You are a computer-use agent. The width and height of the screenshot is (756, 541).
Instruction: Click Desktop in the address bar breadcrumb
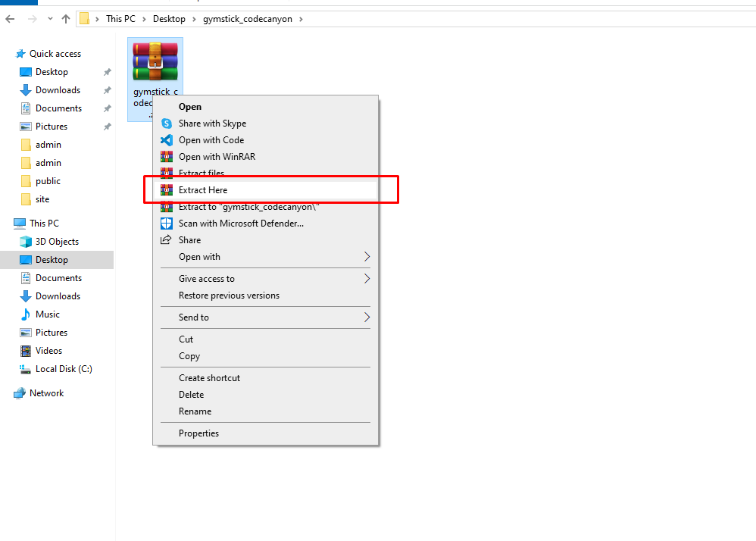click(x=168, y=19)
